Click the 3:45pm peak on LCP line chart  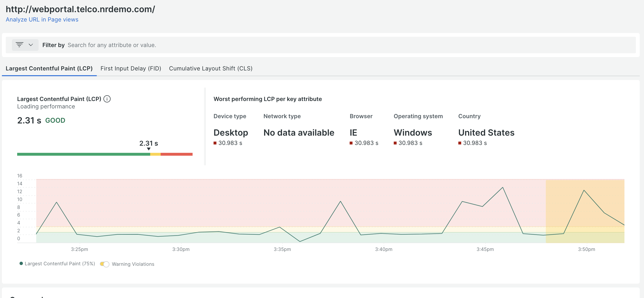pos(502,188)
